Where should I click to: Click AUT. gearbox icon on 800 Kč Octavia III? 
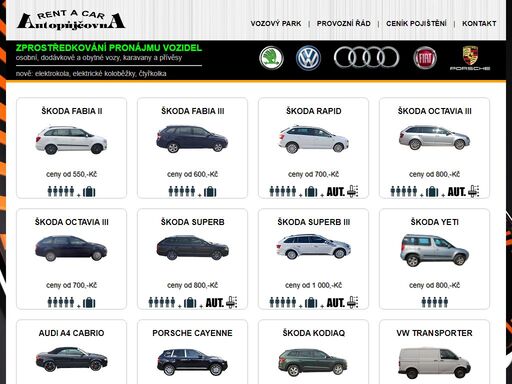tap(463, 191)
